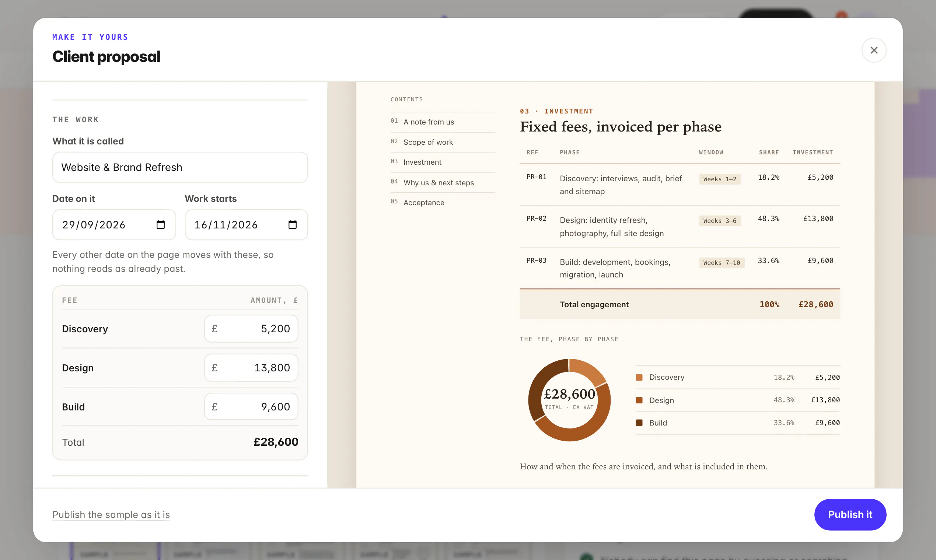
Task: Edit the Design fee amount
Action: 251,368
